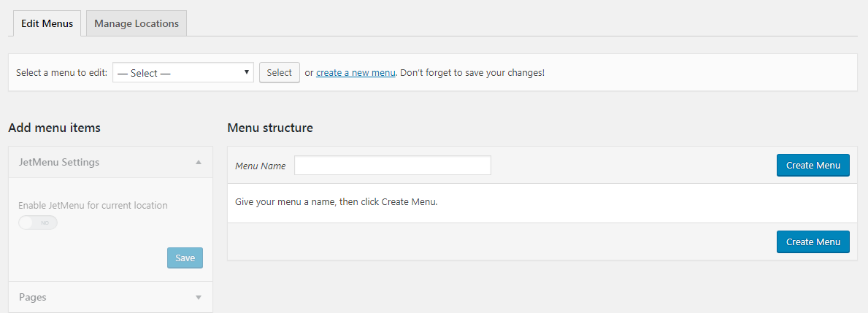This screenshot has width=868, height=313.
Task: Click the bottom Create Menu button
Action: (x=813, y=241)
